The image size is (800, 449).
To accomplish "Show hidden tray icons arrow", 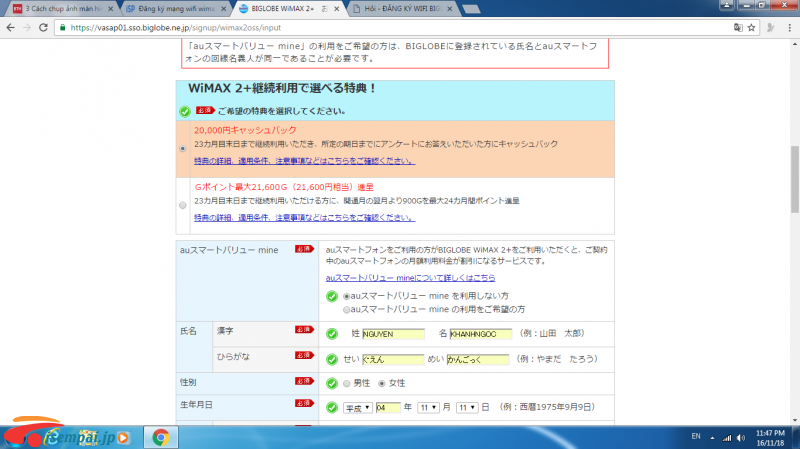I will (x=712, y=438).
